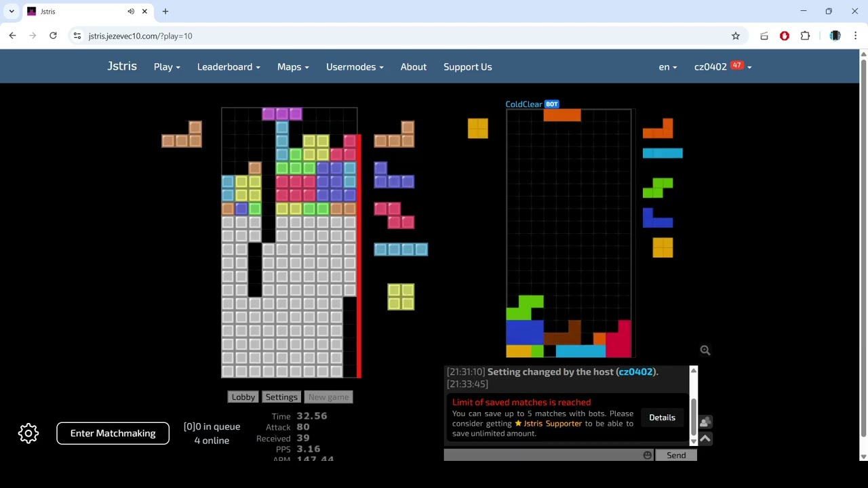Click the Opera-style red extension icon
The height and width of the screenshot is (488, 868).
point(785,36)
